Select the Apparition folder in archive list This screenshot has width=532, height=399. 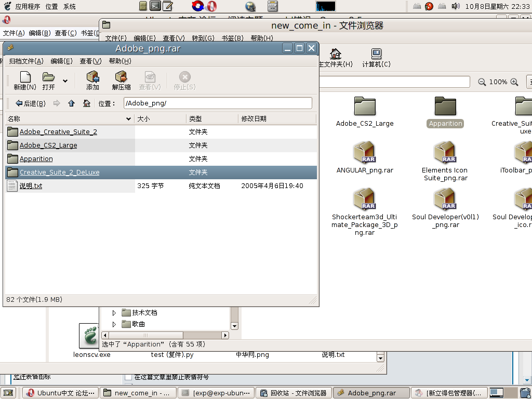click(161, 159)
